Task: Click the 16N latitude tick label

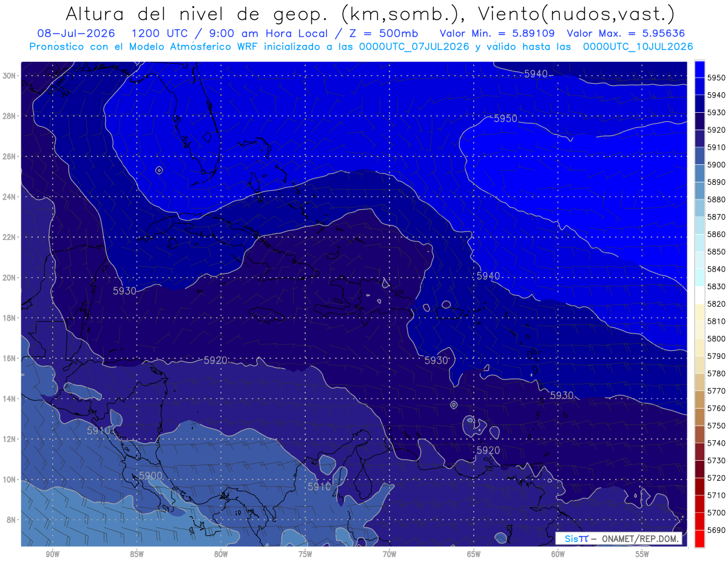Action: pos(8,358)
